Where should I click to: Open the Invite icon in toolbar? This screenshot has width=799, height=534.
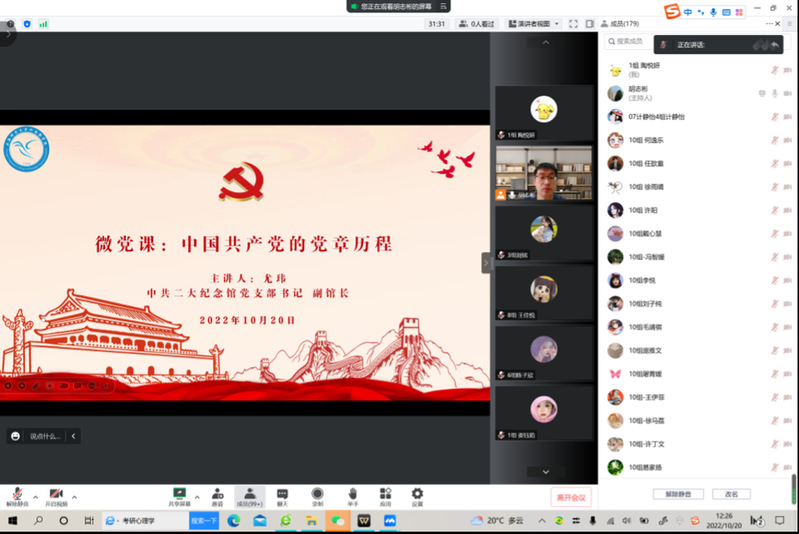[x=218, y=497]
